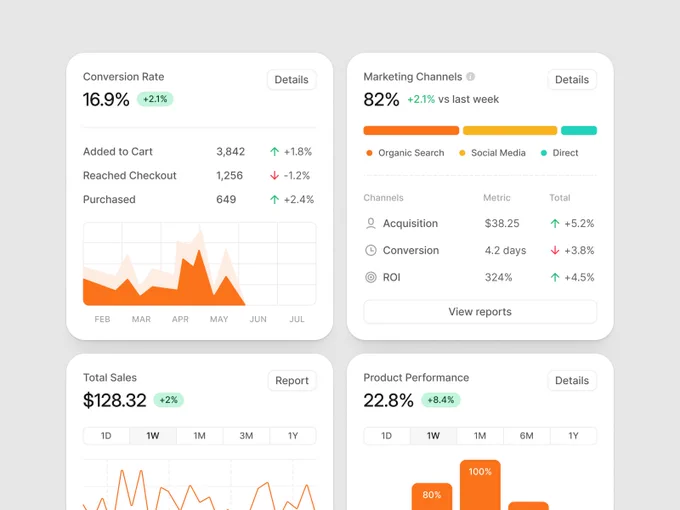Click the MAY axis label

coord(219,319)
